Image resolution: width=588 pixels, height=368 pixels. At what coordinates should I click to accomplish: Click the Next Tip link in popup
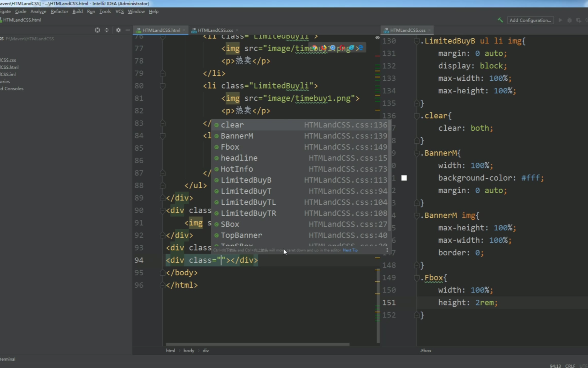(x=350, y=250)
